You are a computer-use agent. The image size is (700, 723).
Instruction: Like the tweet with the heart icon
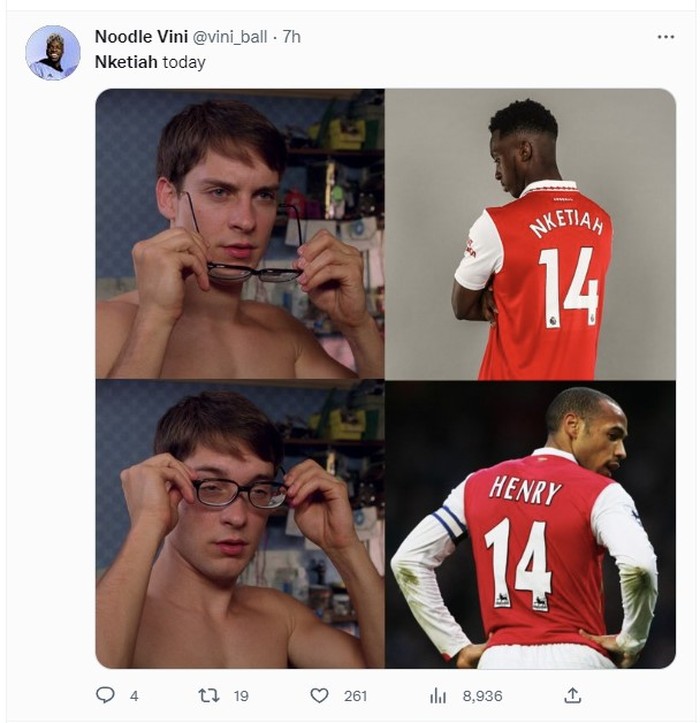pyautogui.click(x=319, y=695)
